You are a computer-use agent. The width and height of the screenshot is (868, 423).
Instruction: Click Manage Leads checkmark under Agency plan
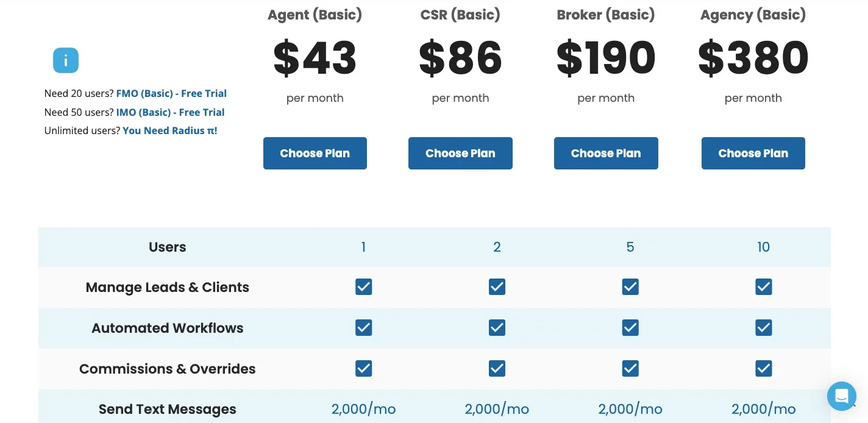(763, 287)
